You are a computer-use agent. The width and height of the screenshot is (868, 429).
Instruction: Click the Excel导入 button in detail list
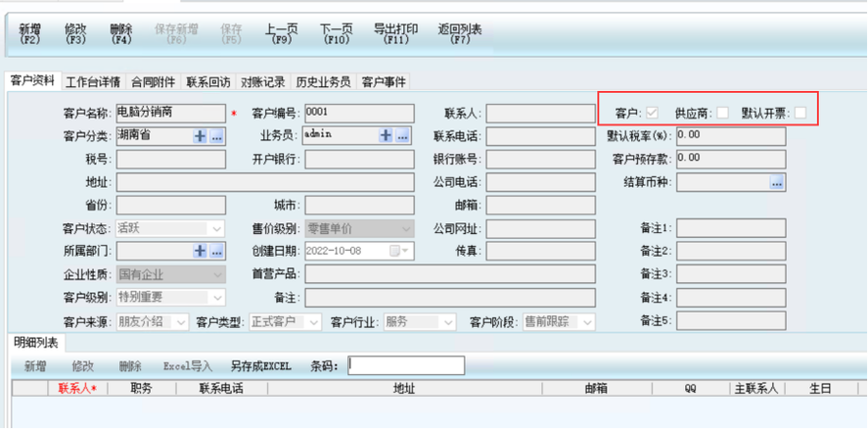188,366
